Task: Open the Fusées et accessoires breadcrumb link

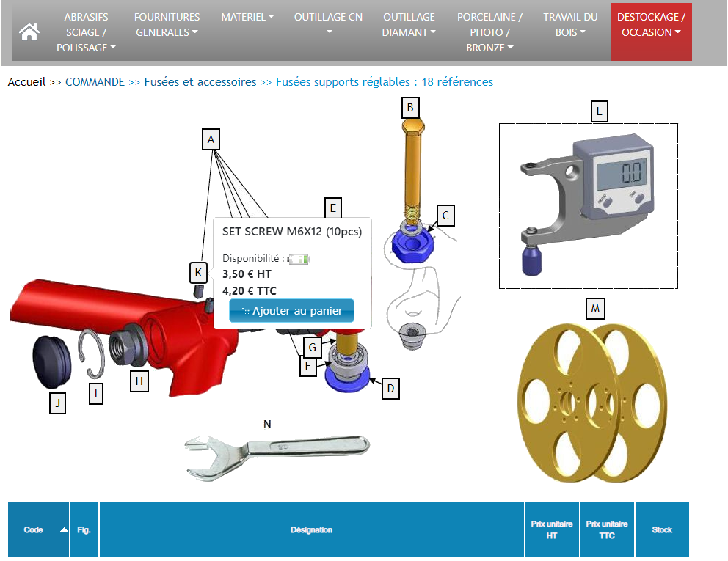Action: (x=200, y=82)
